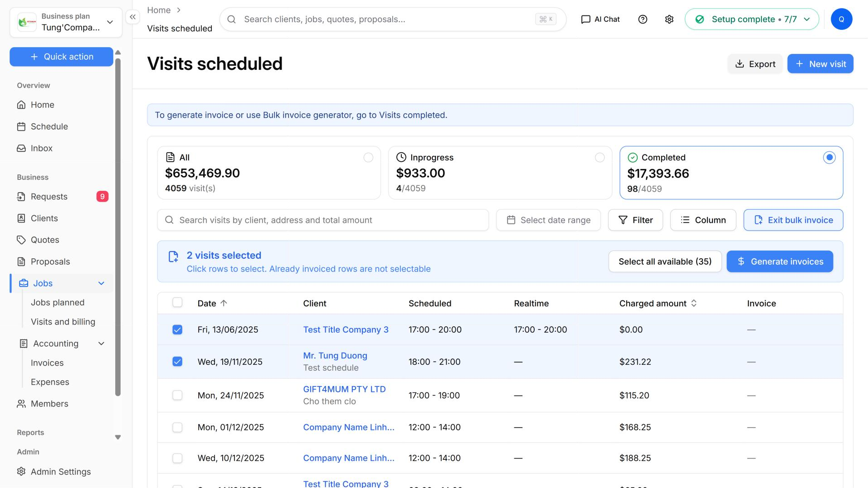Screen dimensions: 868x488
Task: Open settings gear icon in the header
Action: [x=669, y=19]
